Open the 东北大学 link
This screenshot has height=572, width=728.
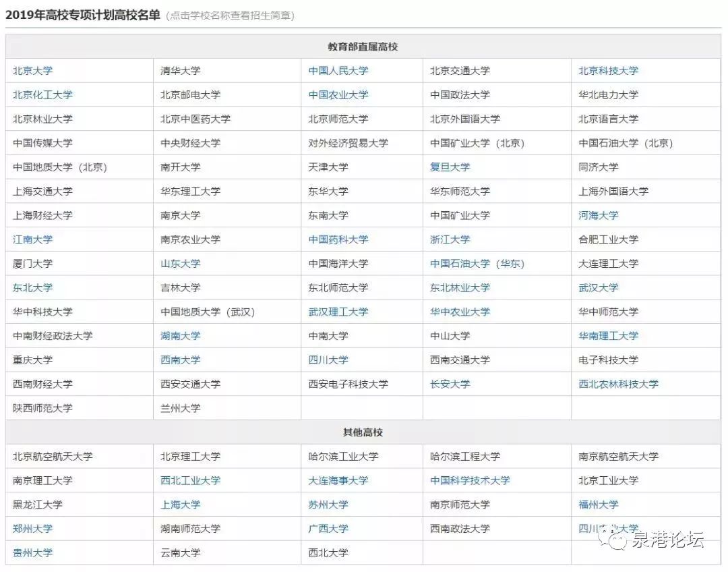(32, 287)
